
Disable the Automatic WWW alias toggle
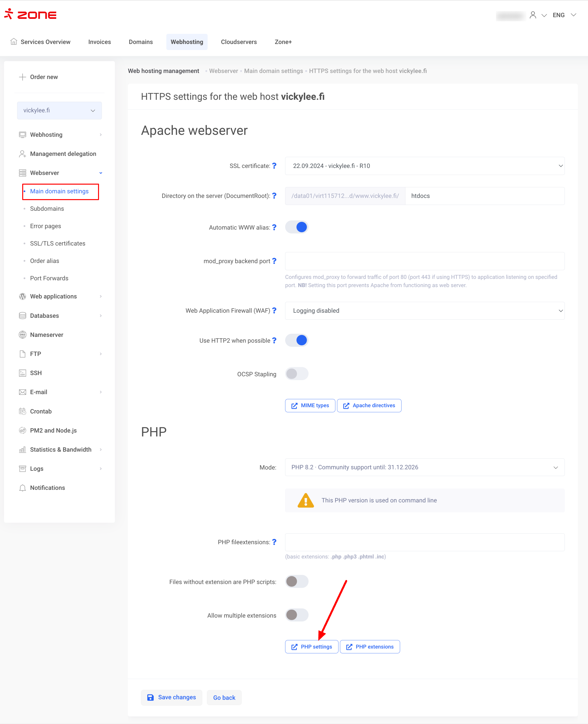(x=297, y=227)
